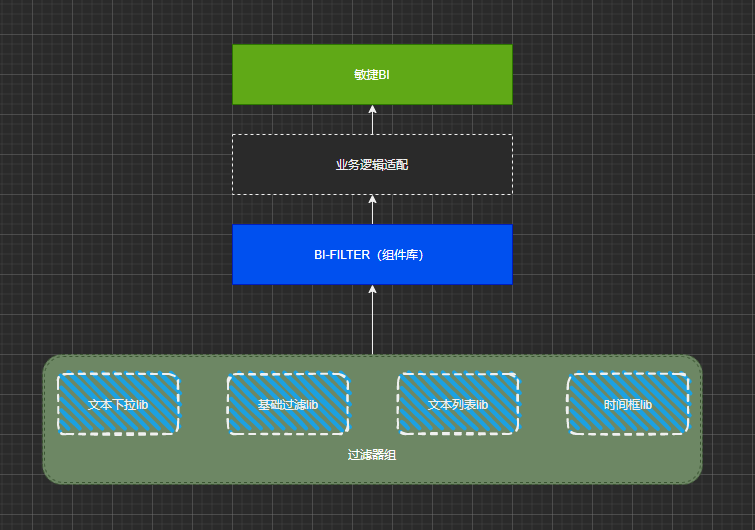
Task: Click container gap between 文本下拉lib and 基础过滤lib
Action: point(203,404)
